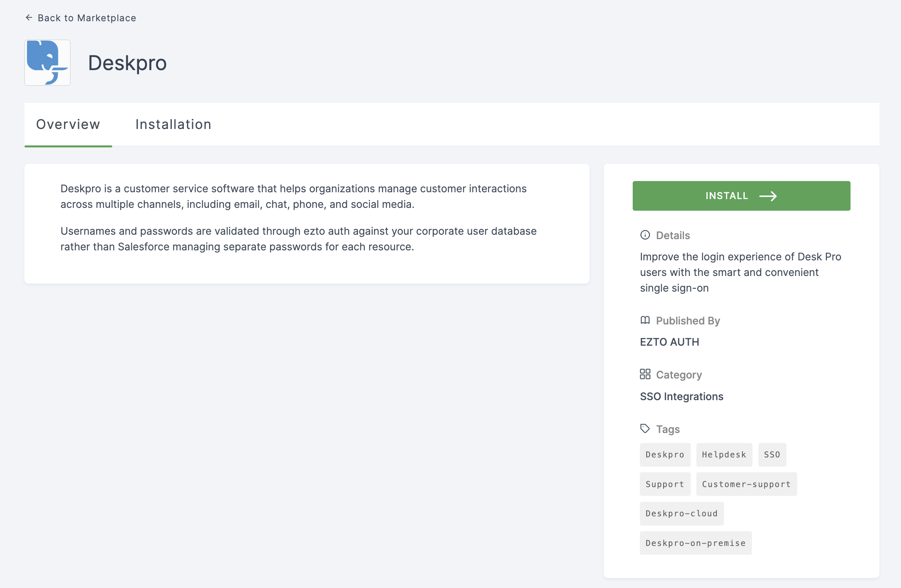Select the Deskpro-cloud tag
Screen dimensions: 901x588
point(682,513)
